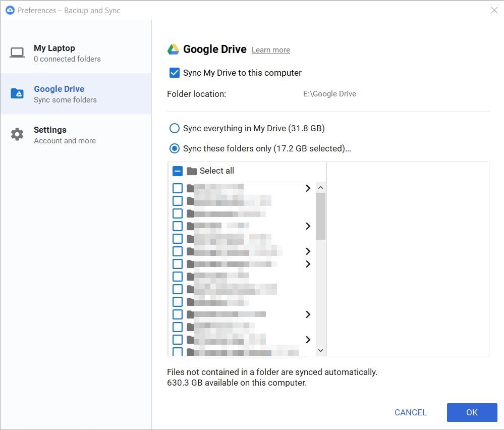Viewport: 504px width, 430px height.
Task: Expand the first folder's chevron arrow
Action: coord(308,188)
